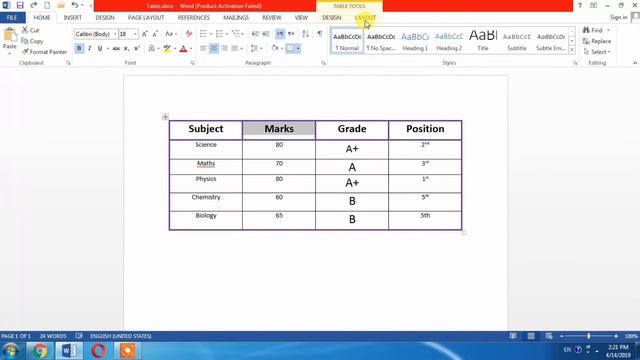Viewport: 640px width, 360px height.
Task: Align text to the right
Action: 224,49
